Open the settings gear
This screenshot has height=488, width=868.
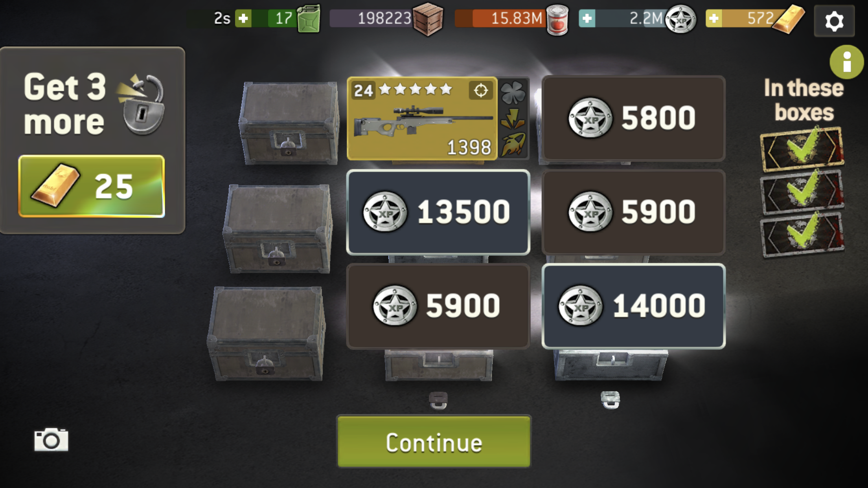point(834,21)
